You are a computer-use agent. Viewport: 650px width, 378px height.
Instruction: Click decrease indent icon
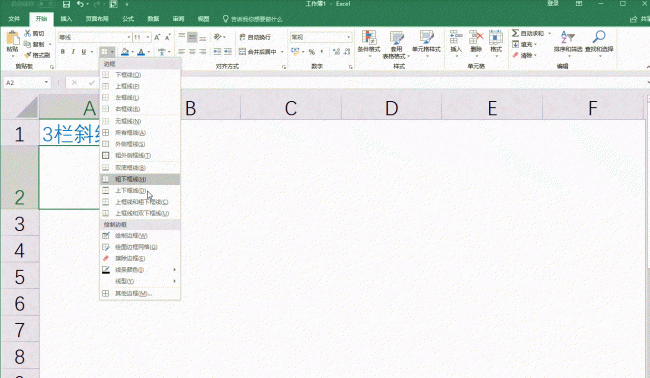click(217, 52)
